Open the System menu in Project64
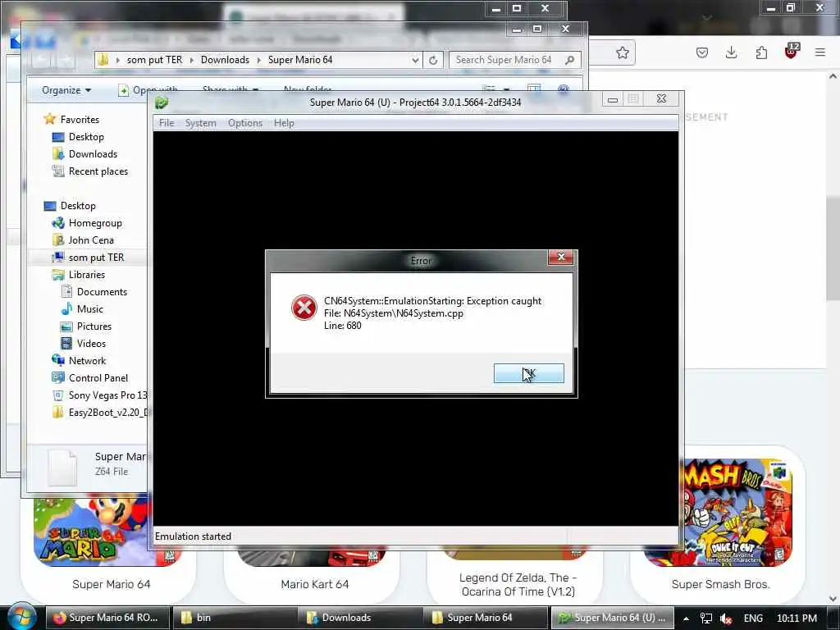 201,123
